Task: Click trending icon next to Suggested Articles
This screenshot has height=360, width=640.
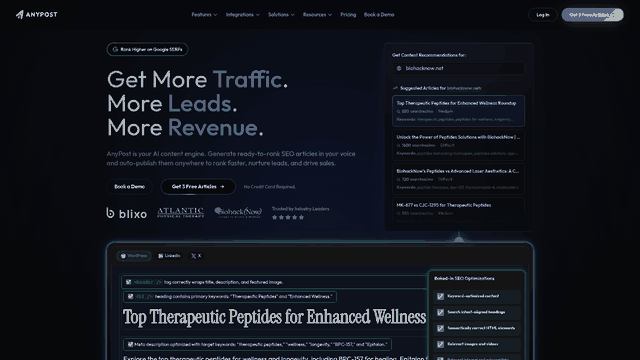Action: [x=395, y=88]
